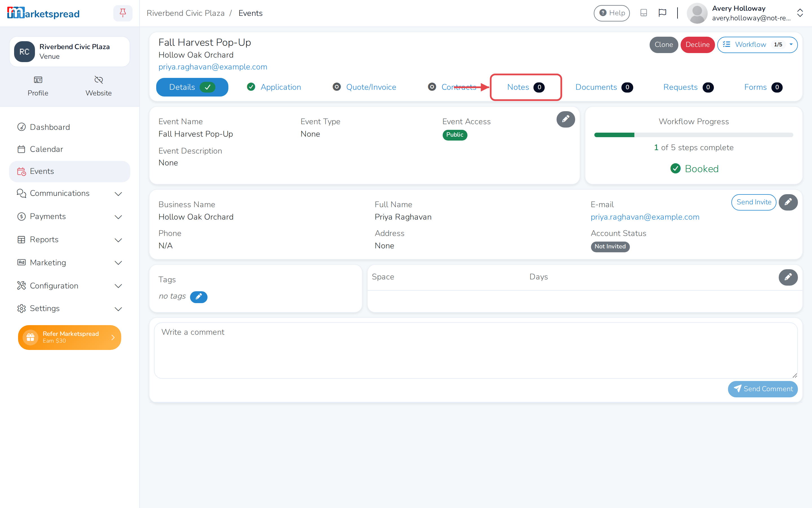Open the Refer Marketspread banner
The width and height of the screenshot is (812, 508).
pyautogui.click(x=69, y=337)
